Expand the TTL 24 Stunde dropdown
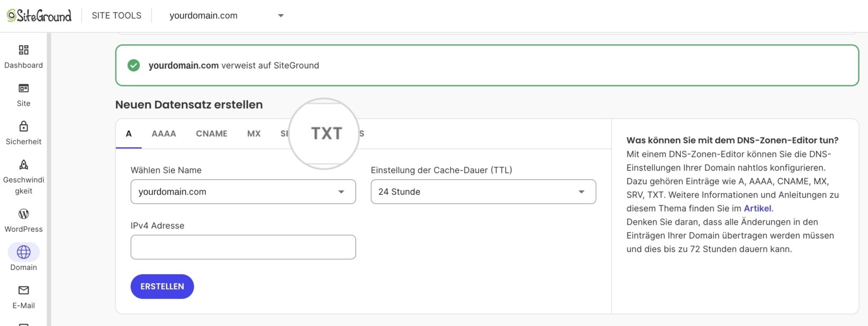The width and height of the screenshot is (868, 326). tap(484, 191)
